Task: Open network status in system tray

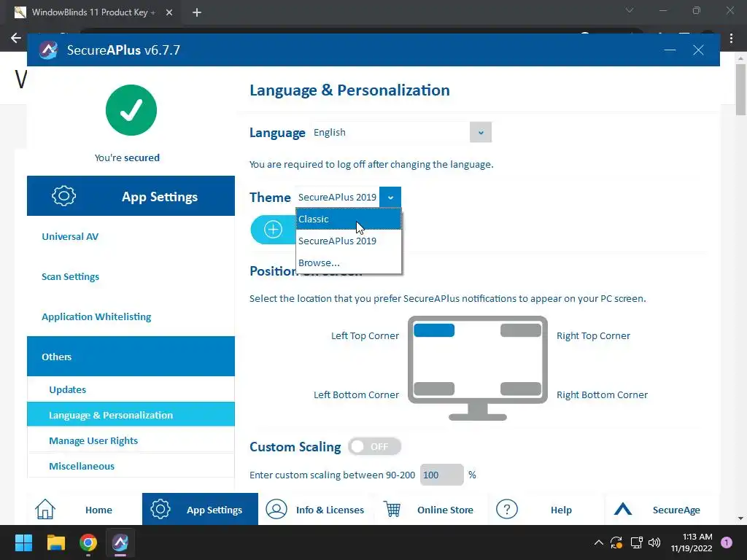Action: [x=636, y=542]
